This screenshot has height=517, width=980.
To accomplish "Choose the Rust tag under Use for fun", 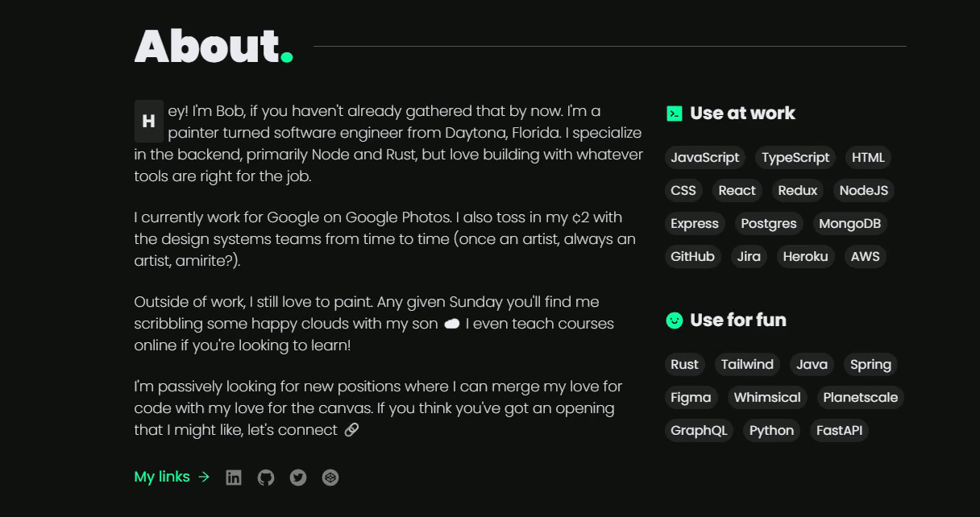I will click(684, 365).
